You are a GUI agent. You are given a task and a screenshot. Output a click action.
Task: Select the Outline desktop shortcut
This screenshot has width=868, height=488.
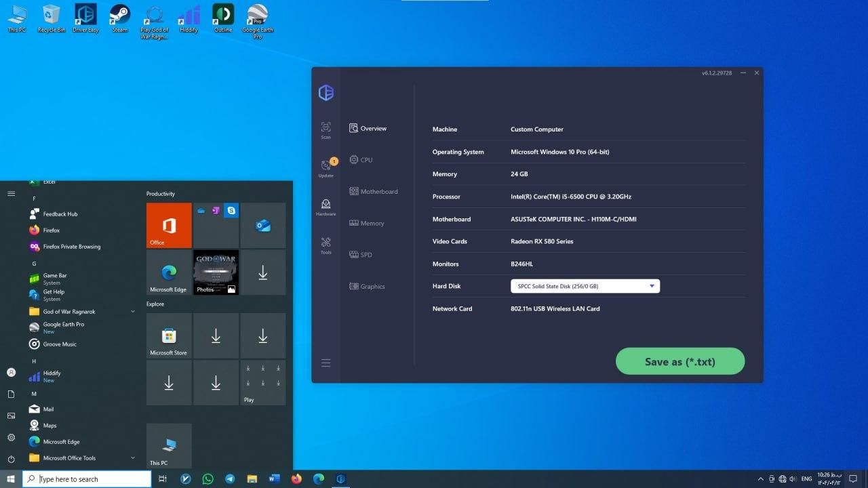223,18
